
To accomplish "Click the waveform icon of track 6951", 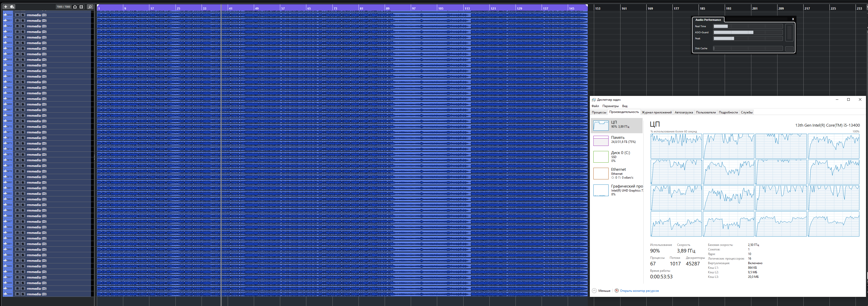I will (x=5, y=21).
